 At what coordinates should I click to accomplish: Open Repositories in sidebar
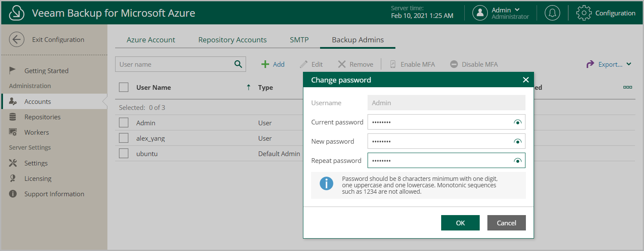click(x=42, y=117)
